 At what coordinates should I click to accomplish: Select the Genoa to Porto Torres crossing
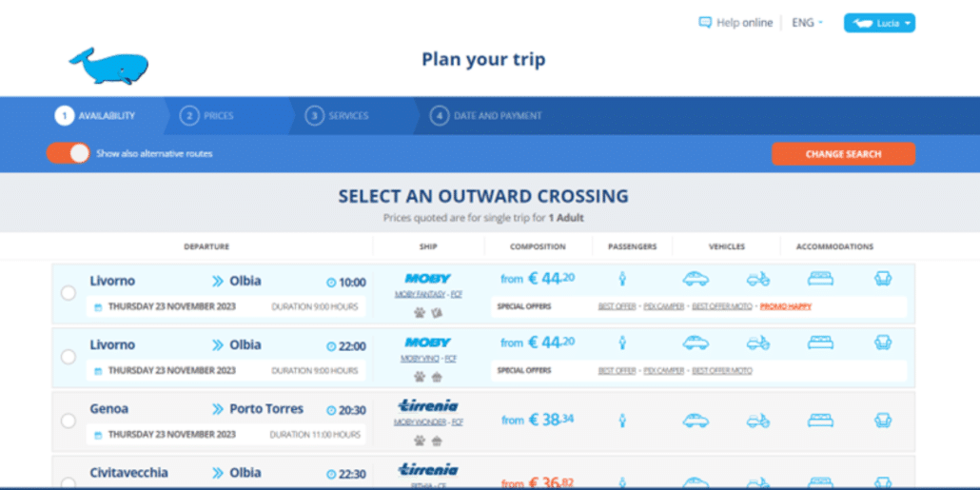point(69,421)
